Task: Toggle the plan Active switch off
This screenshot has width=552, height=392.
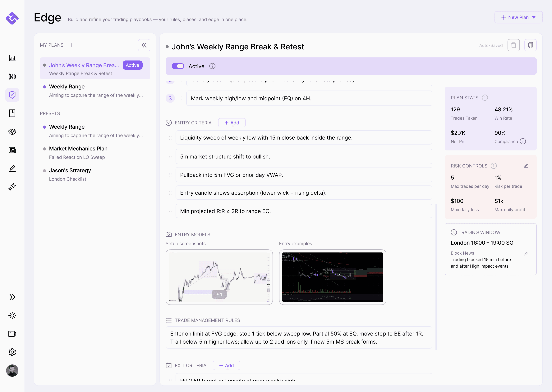Action: (178, 66)
